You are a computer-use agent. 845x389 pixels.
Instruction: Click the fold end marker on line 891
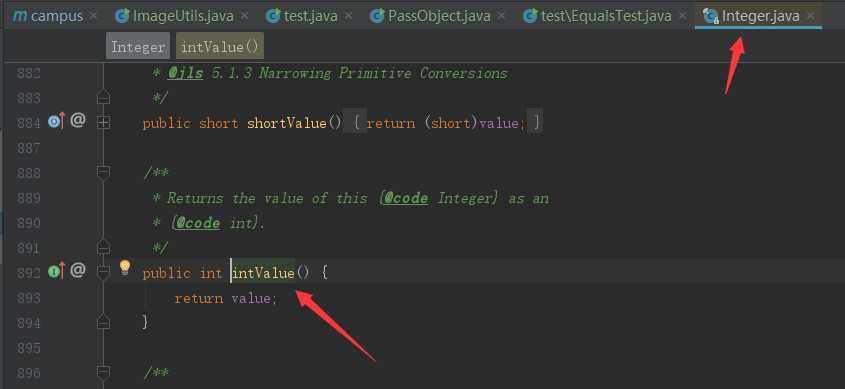click(x=103, y=247)
